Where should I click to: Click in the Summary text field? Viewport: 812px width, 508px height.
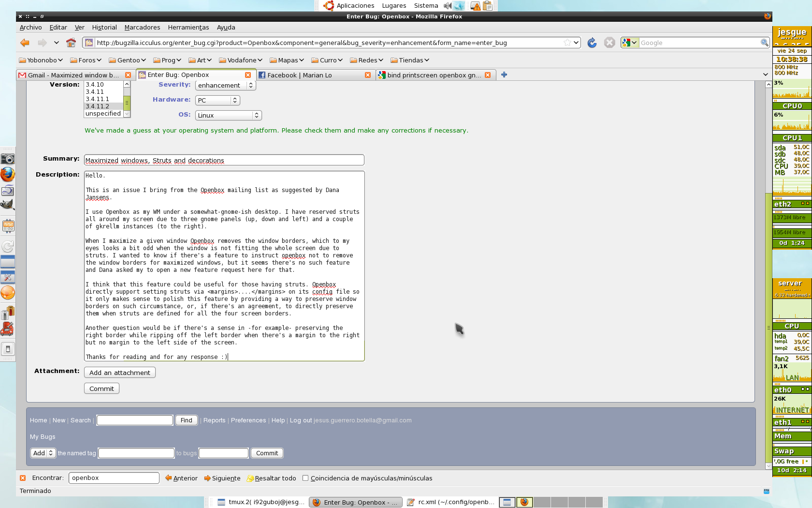coord(224,160)
